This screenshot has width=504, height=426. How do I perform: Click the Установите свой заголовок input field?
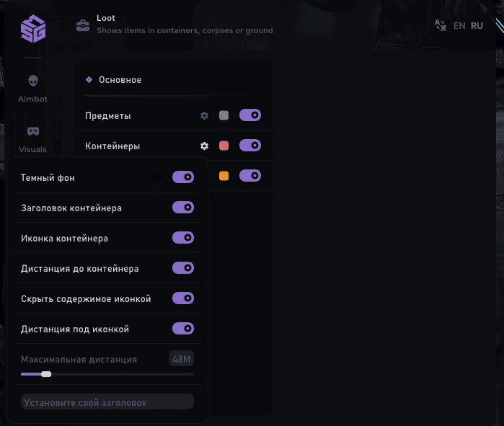[107, 402]
